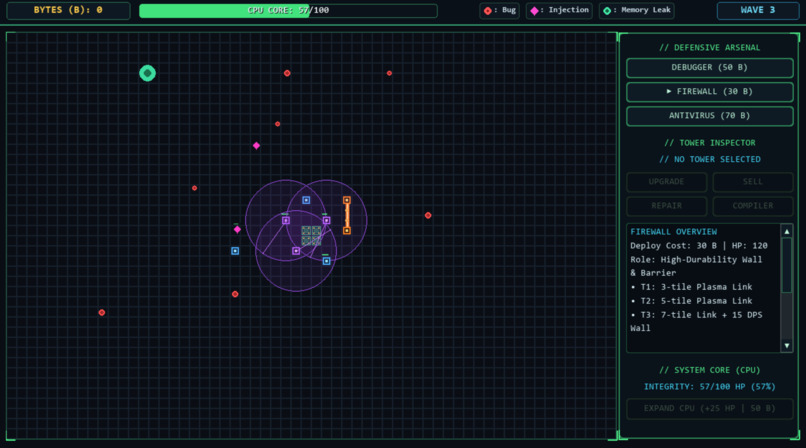Screen dimensions: 806x448
Task: Click the FIREWALL OVERVIEW heading
Action: pyautogui.click(x=673, y=232)
